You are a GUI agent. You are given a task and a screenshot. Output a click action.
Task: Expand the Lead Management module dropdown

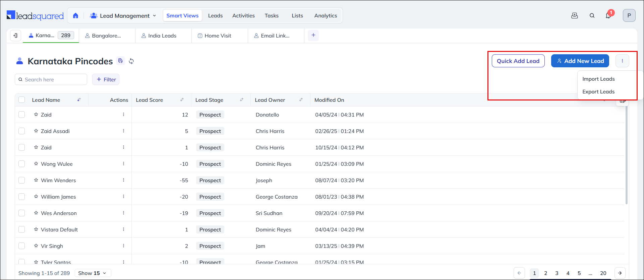click(123, 16)
